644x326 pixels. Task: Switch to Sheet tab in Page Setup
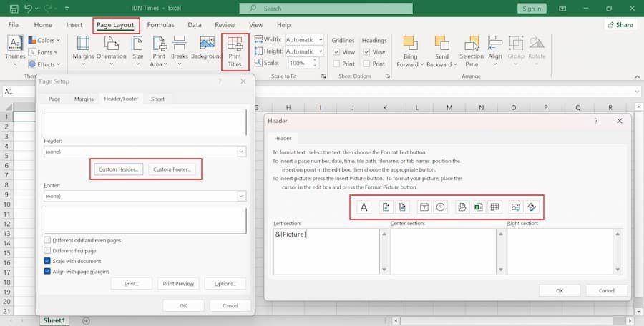tap(157, 99)
